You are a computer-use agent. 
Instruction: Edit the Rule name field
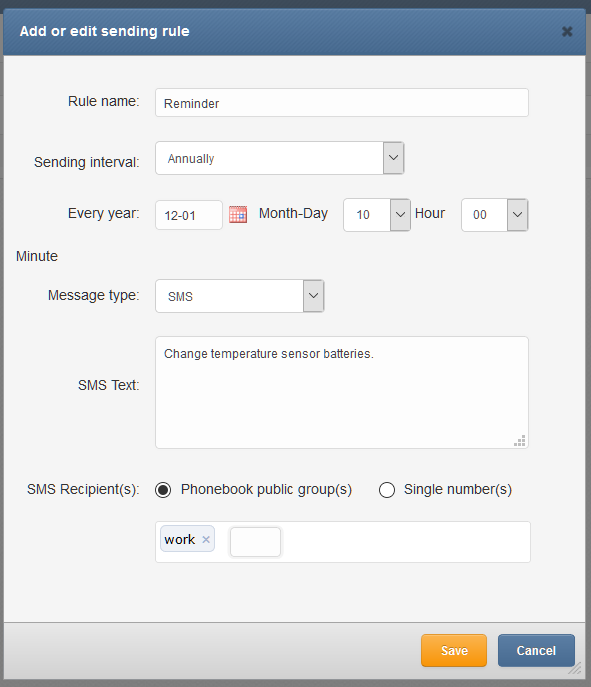coord(342,103)
